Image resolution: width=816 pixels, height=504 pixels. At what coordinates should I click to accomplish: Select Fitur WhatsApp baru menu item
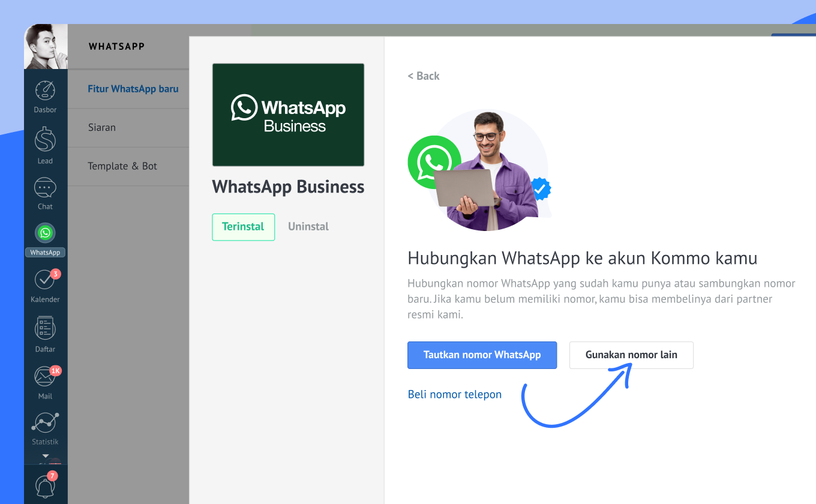click(x=133, y=89)
